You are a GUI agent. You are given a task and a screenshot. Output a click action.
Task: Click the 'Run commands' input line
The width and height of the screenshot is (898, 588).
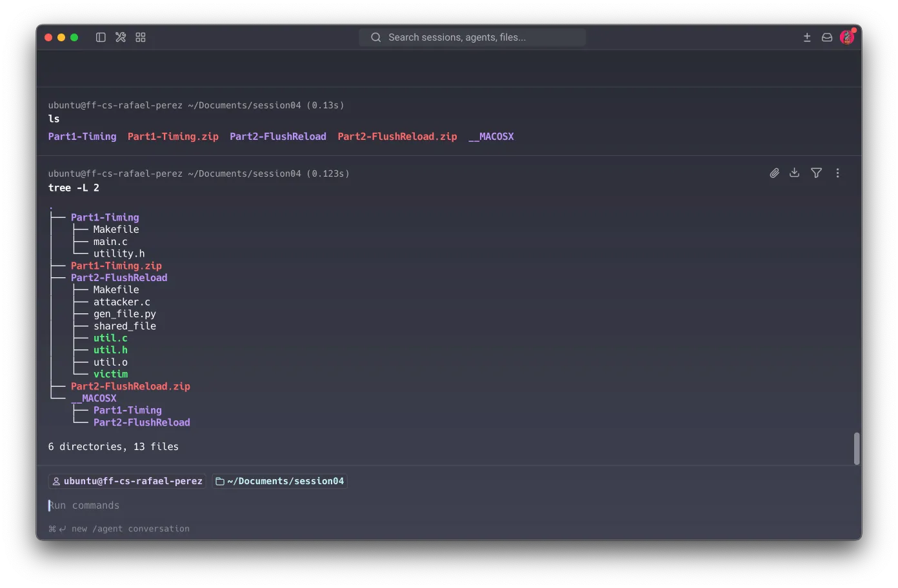click(449, 505)
